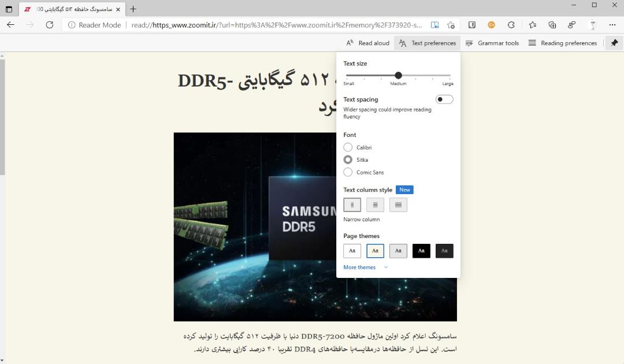Click the Reader Mode label in address bar
The image size is (624, 364).
99,25
